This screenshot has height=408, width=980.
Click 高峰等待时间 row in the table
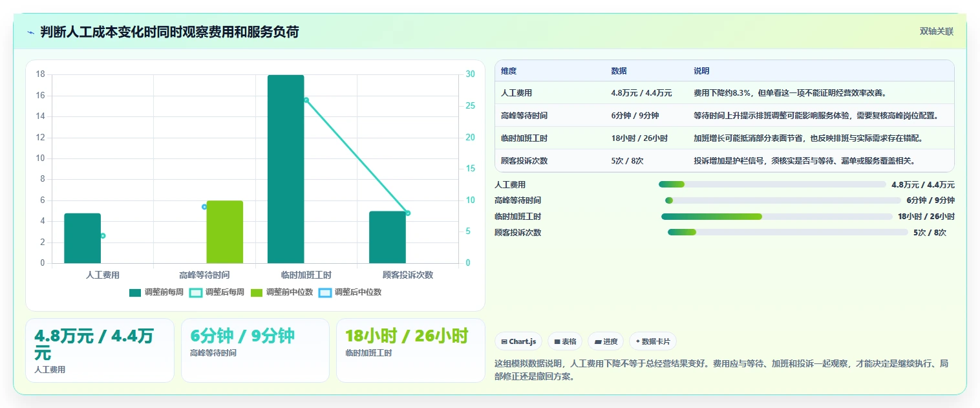point(725,116)
